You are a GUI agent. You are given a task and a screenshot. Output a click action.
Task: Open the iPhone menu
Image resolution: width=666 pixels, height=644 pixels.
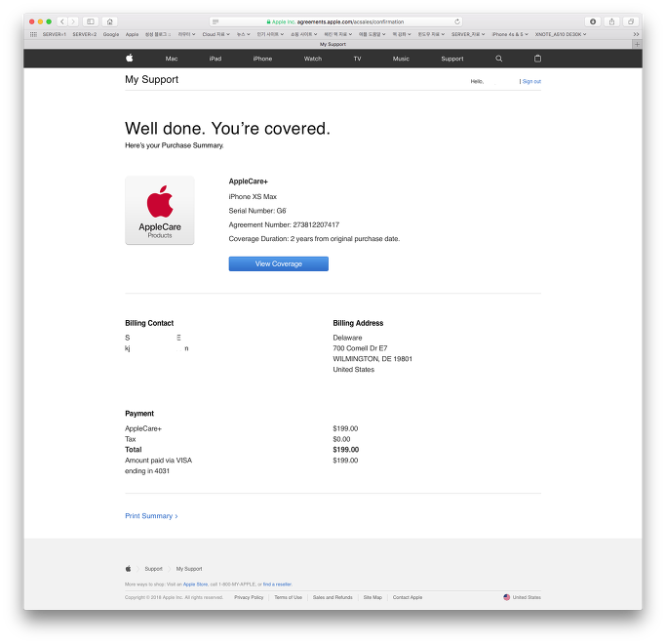click(x=262, y=59)
